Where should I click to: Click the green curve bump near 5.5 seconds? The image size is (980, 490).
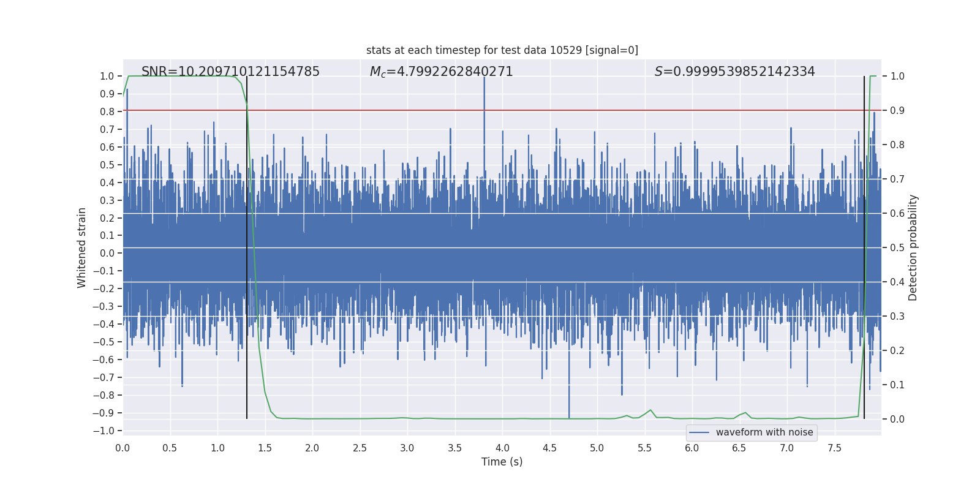tap(650, 410)
